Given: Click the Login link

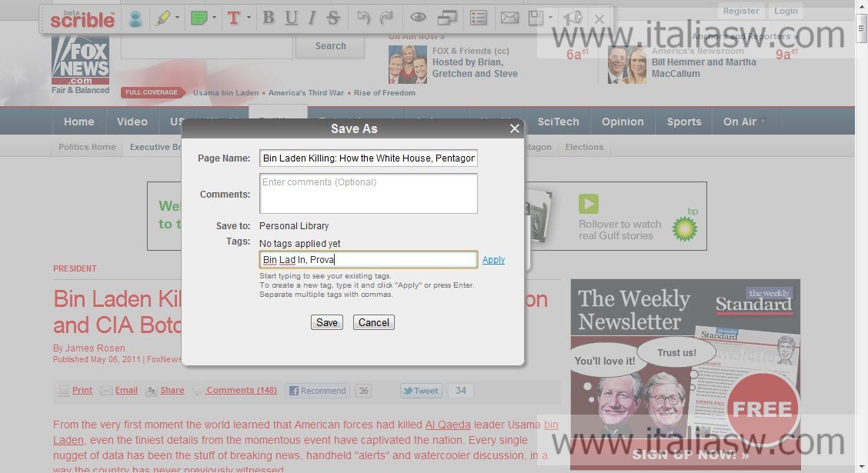Looking at the screenshot, I should (x=786, y=11).
